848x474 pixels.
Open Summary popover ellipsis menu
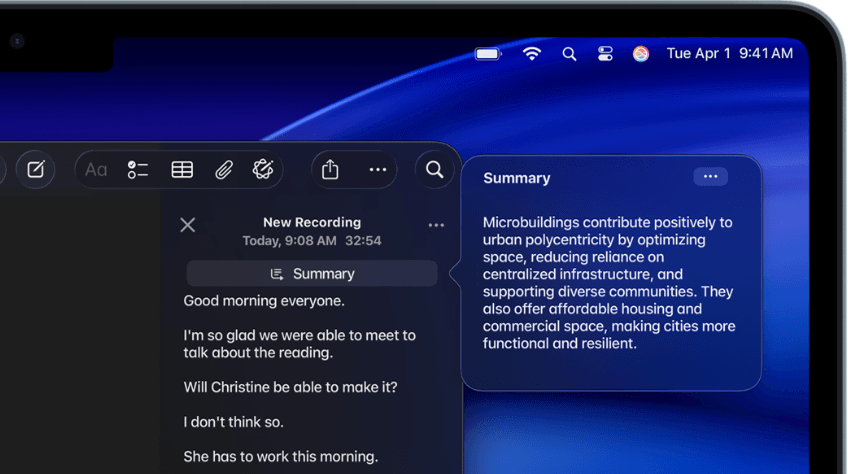[710, 176]
